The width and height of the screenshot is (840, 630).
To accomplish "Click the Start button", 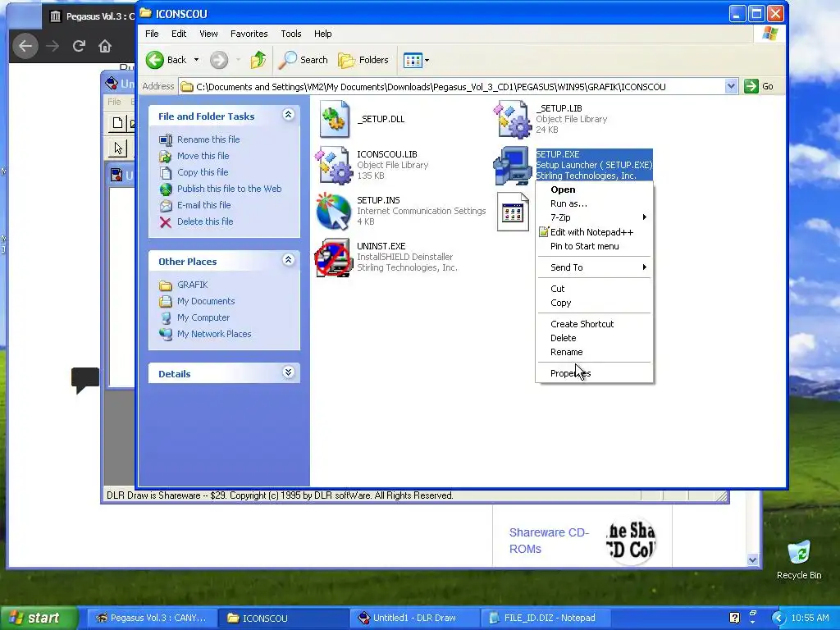I will (x=38, y=619).
